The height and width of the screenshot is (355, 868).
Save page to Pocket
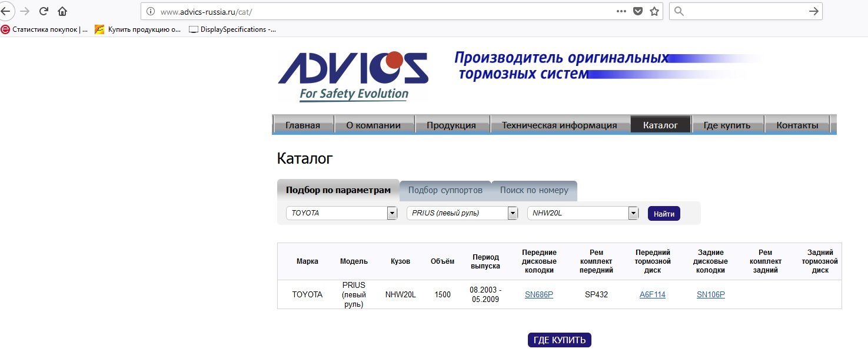[x=638, y=11]
